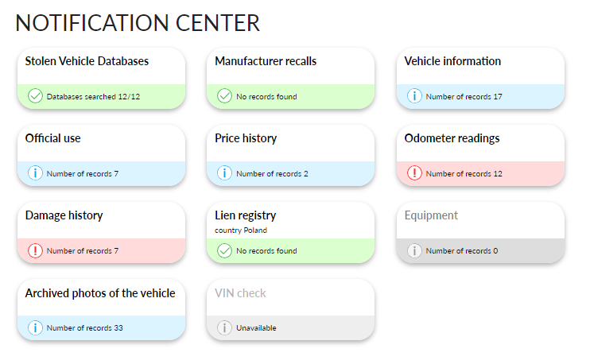Click the 'country Poland' subtitle
Viewport: 590px width, 364px height.
pyautogui.click(x=241, y=230)
